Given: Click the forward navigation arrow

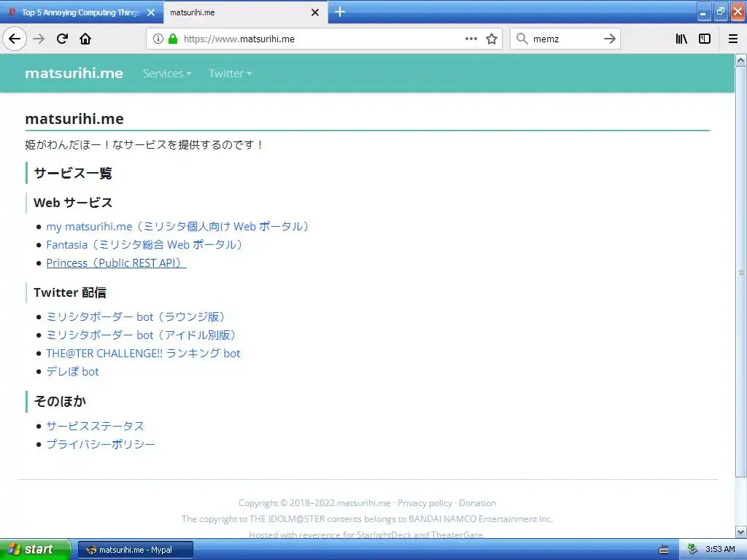Looking at the screenshot, I should click(39, 39).
